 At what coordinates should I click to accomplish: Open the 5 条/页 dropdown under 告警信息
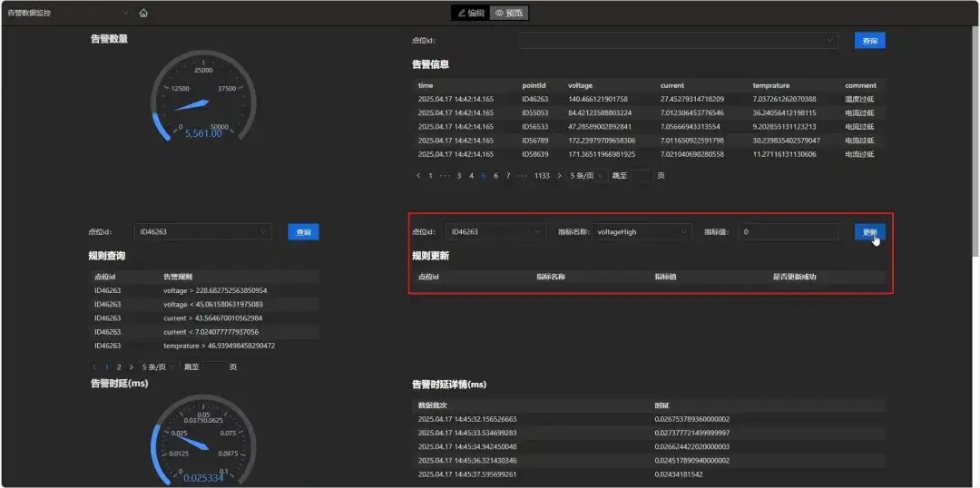point(586,176)
